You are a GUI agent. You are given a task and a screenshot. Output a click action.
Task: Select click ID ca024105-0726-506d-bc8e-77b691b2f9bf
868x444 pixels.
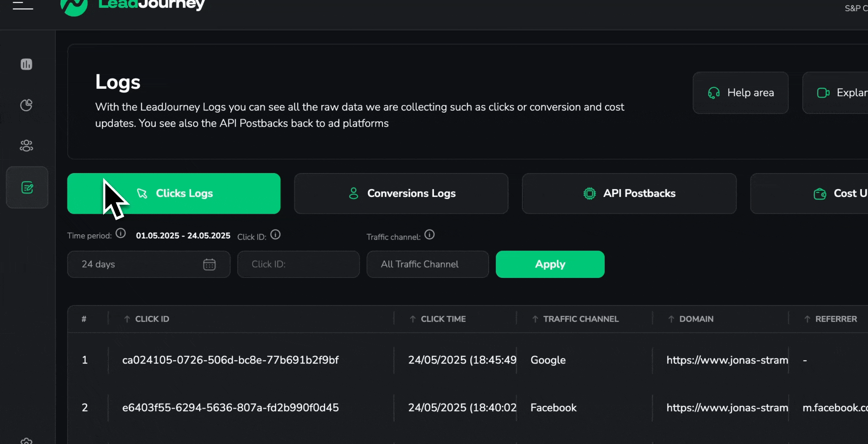tap(231, 360)
